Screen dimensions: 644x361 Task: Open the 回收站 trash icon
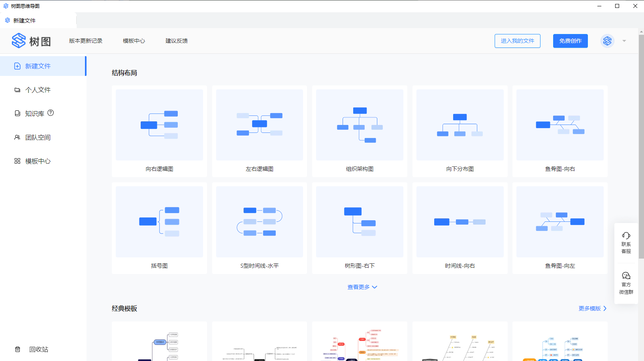[17, 350]
